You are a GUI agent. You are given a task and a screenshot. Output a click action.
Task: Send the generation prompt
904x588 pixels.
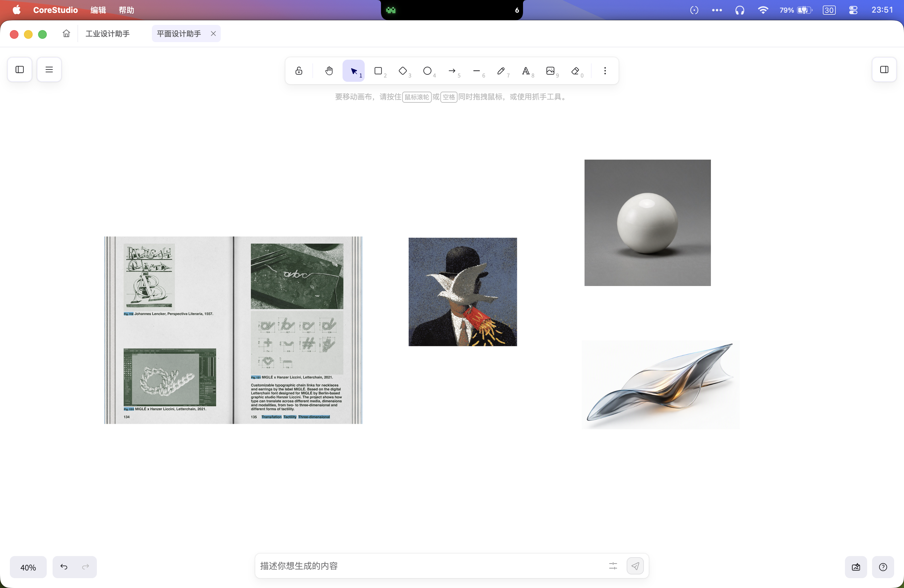coord(635,566)
